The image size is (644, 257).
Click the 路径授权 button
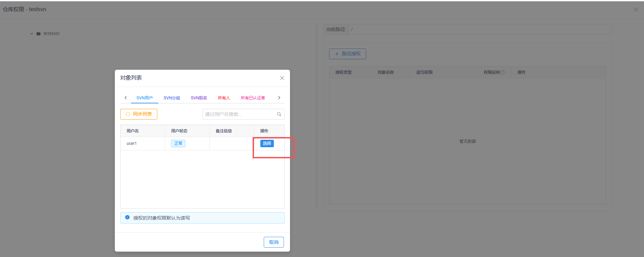pos(348,54)
